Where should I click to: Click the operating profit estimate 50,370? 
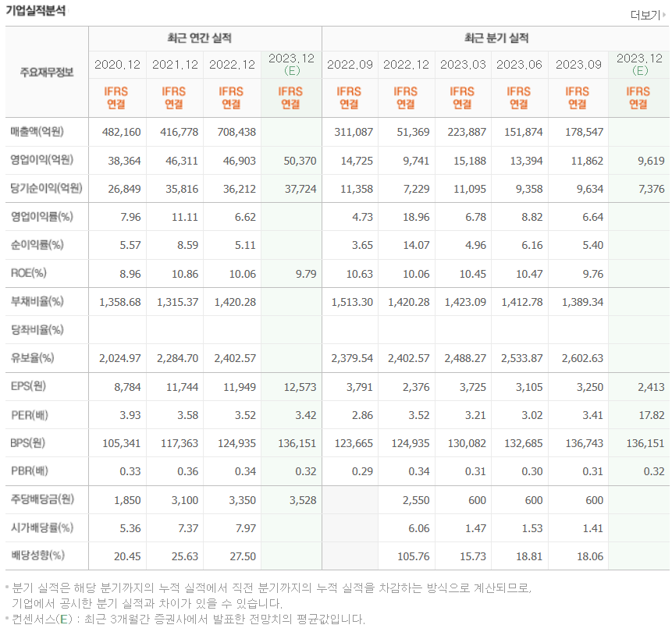point(300,161)
